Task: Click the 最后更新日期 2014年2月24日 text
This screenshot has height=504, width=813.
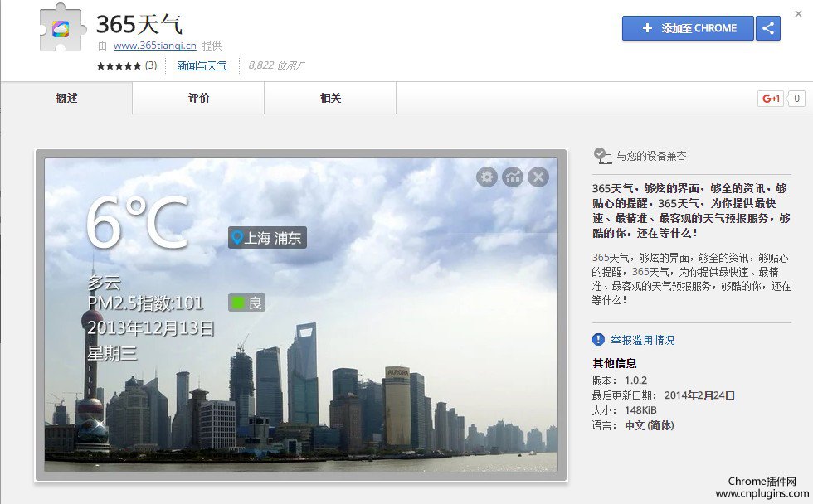Action: (x=664, y=395)
